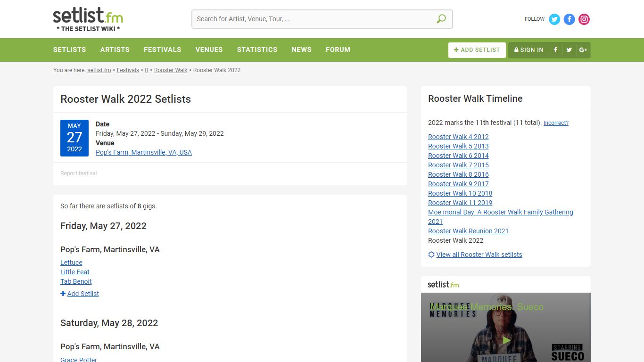This screenshot has width=644, height=362.
Task: Click Report festival link
Action: [79, 173]
